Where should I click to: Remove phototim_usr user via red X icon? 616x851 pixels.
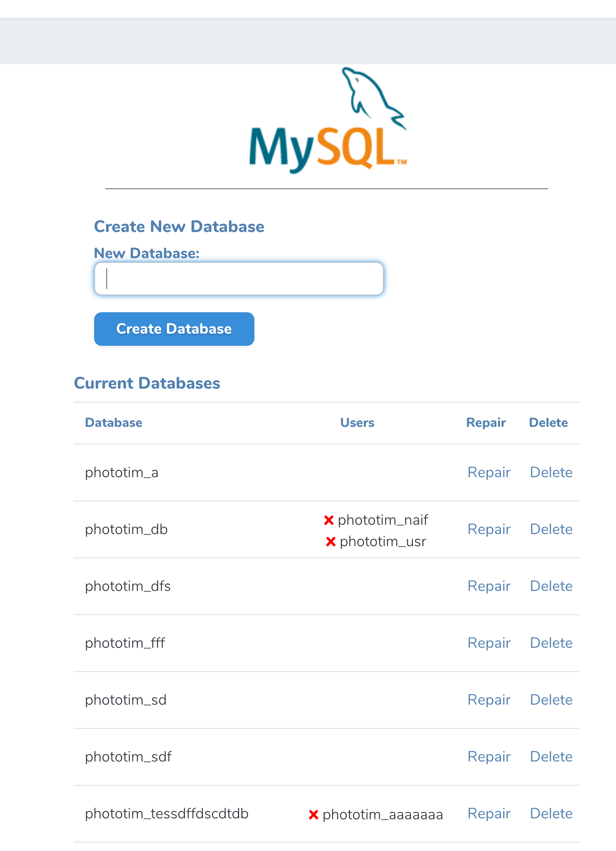click(x=330, y=542)
